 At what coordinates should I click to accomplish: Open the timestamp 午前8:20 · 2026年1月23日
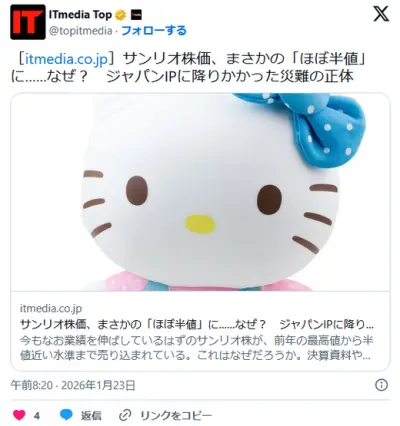tap(73, 385)
